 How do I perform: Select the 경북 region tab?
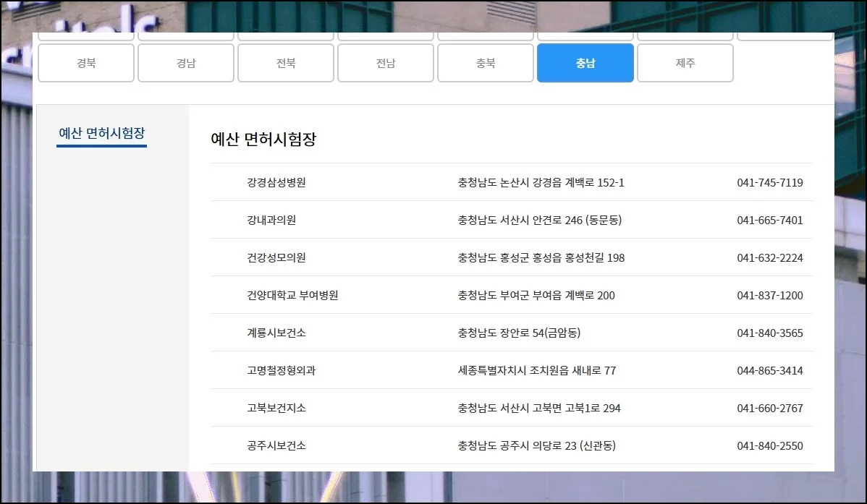click(85, 63)
